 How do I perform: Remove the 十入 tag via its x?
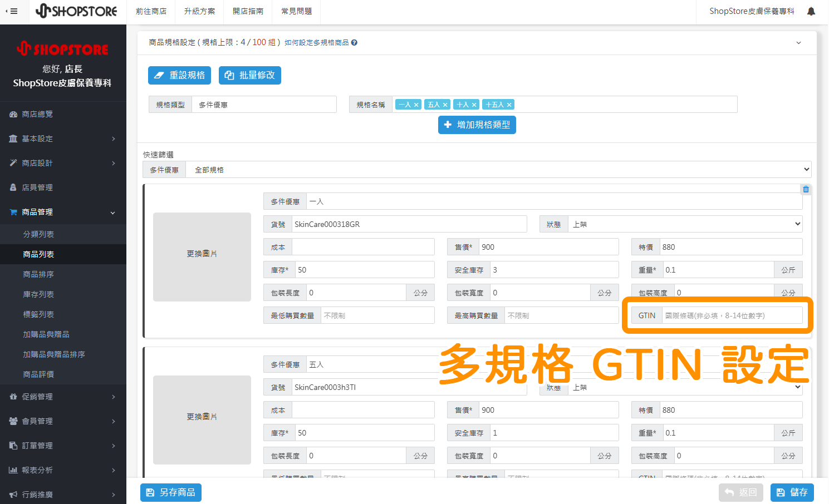pos(474,105)
